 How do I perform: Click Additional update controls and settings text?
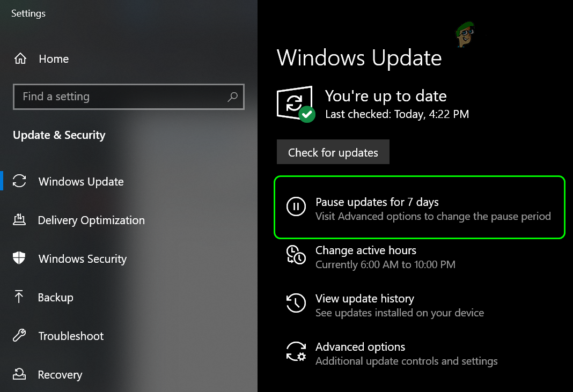tap(407, 361)
